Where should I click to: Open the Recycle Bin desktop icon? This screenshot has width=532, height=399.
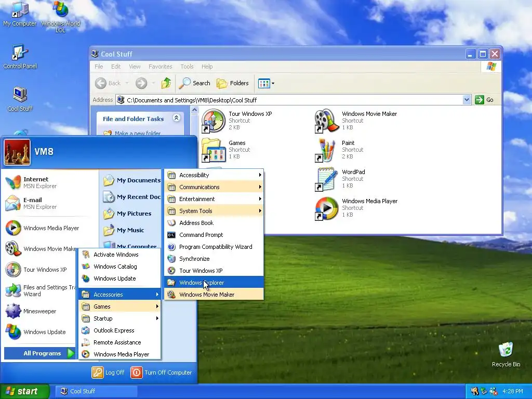(506, 354)
